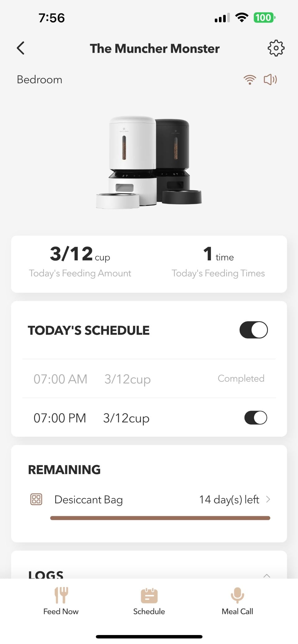Viewport: 298px width, 644px height.
Task: Tap the 14 day(s) left text
Action: click(x=229, y=499)
